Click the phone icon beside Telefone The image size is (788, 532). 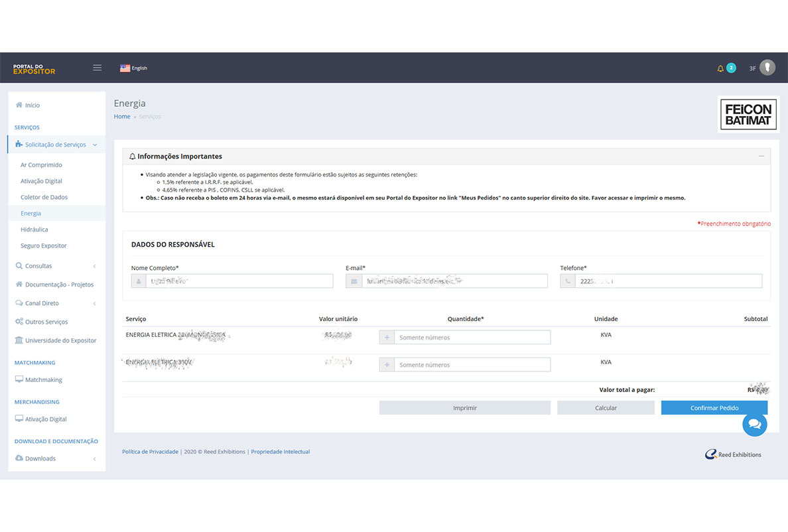pyautogui.click(x=568, y=281)
